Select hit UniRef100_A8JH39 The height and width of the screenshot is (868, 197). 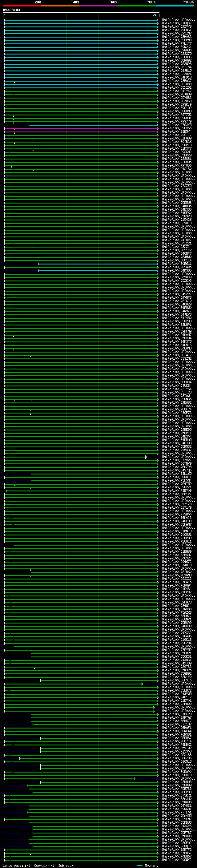pos(176,94)
